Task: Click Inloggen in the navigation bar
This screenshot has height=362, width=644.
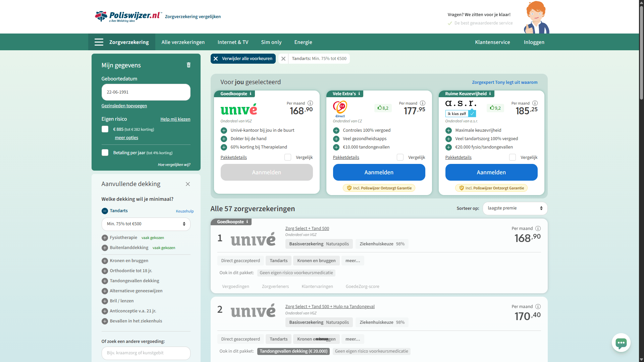Action: [x=534, y=42]
